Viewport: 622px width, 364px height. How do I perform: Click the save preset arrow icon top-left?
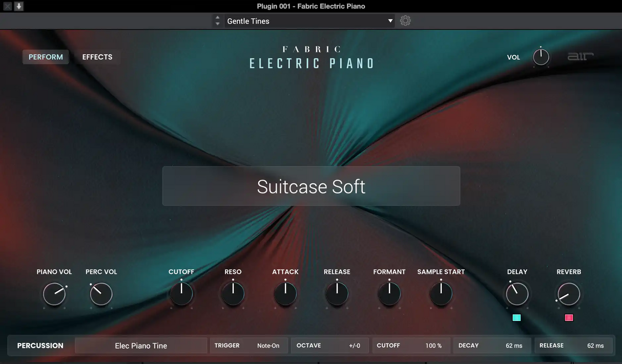19,6
